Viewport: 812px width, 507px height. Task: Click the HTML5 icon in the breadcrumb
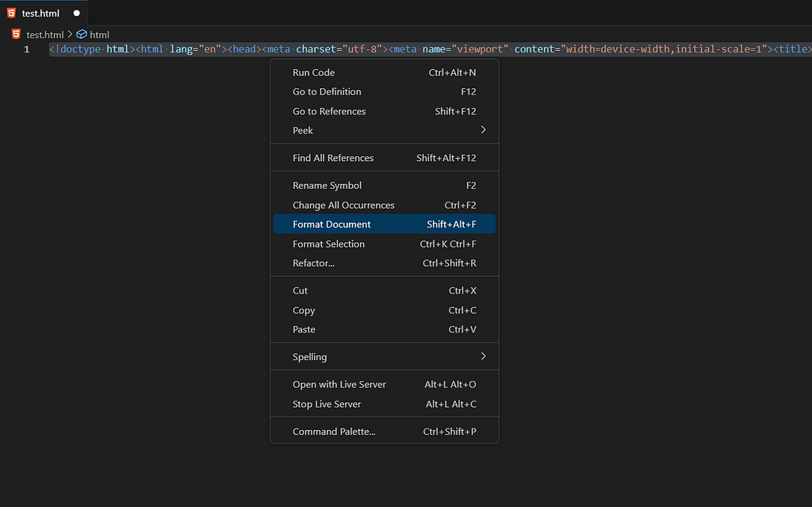(16, 34)
